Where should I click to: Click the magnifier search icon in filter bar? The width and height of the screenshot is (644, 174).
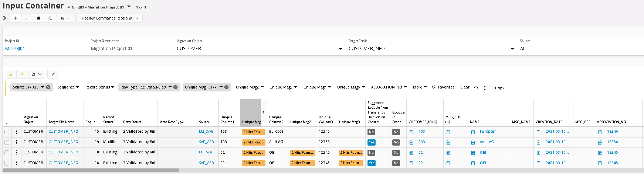[476, 88]
